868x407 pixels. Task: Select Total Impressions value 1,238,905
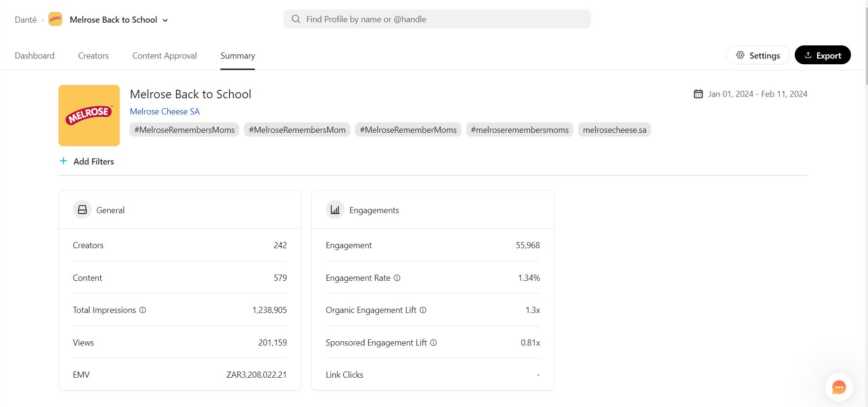coord(269,310)
